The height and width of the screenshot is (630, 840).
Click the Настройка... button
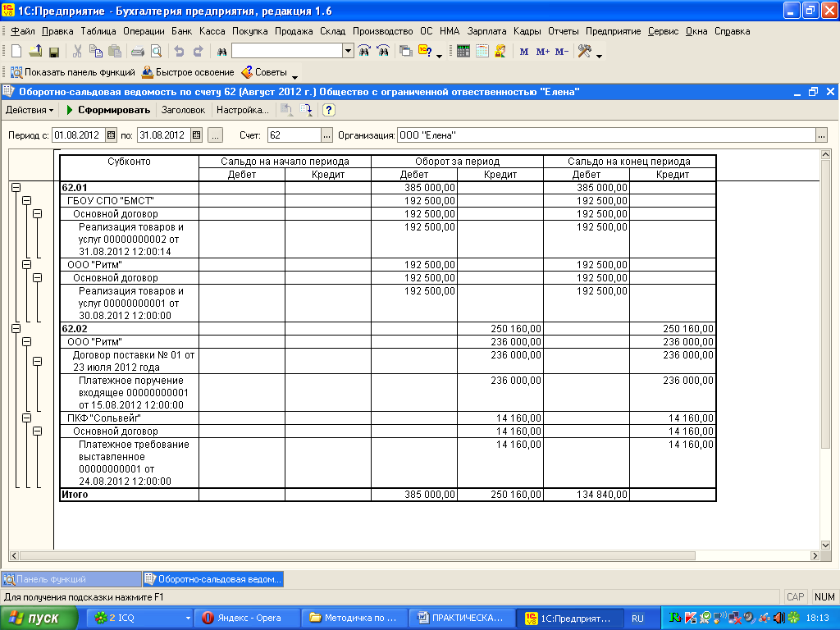(x=243, y=110)
